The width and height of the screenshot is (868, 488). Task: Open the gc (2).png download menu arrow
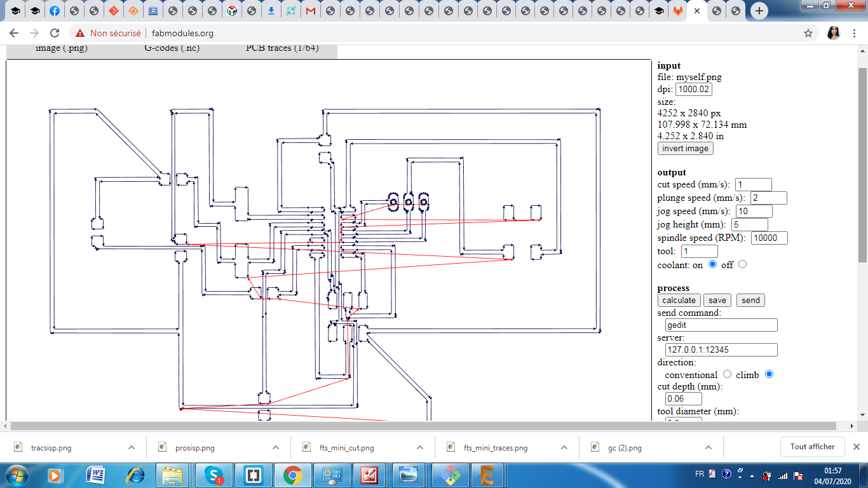click(x=709, y=447)
